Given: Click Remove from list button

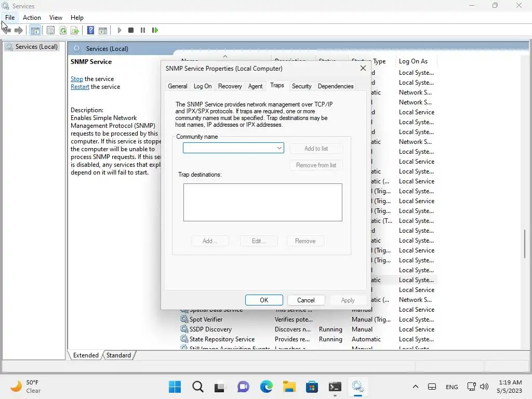Looking at the screenshot, I should pos(316,165).
